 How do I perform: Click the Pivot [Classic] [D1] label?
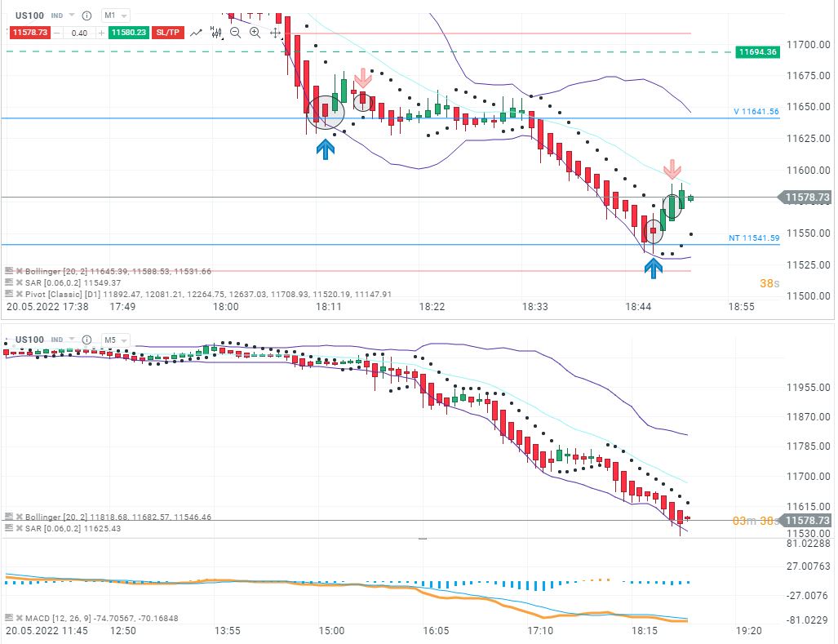[x=63, y=294]
